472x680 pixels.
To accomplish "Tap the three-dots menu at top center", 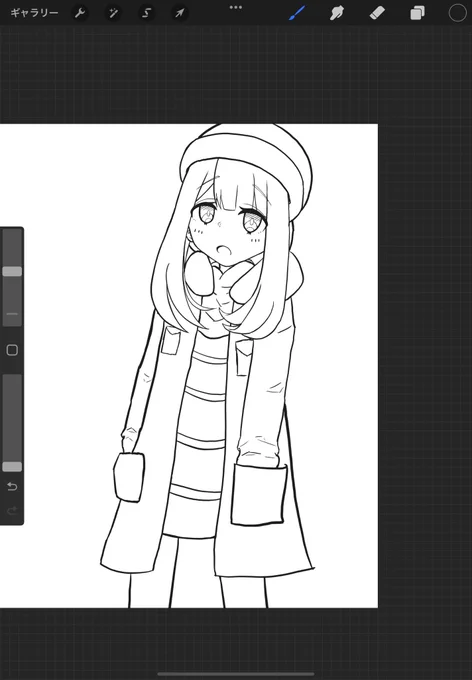I will click(236, 7).
